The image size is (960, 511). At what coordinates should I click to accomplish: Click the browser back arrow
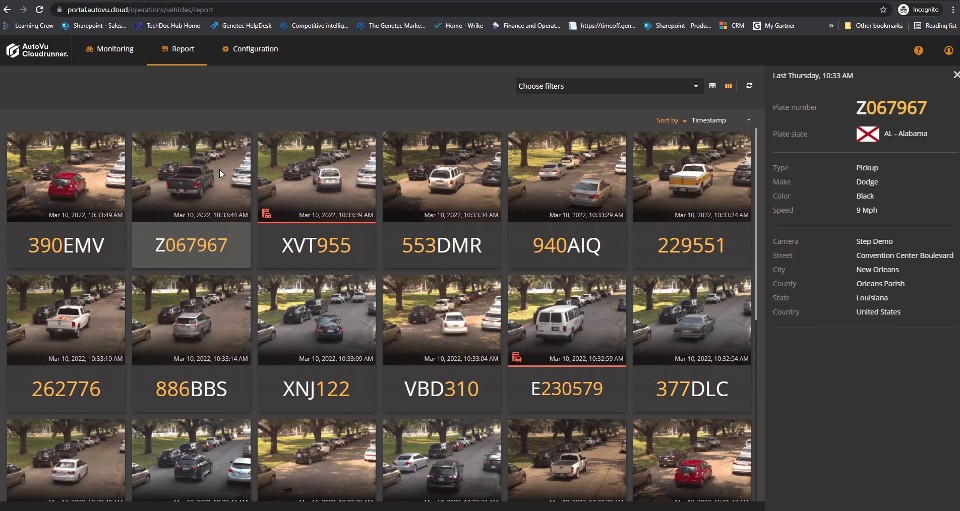coord(7,10)
